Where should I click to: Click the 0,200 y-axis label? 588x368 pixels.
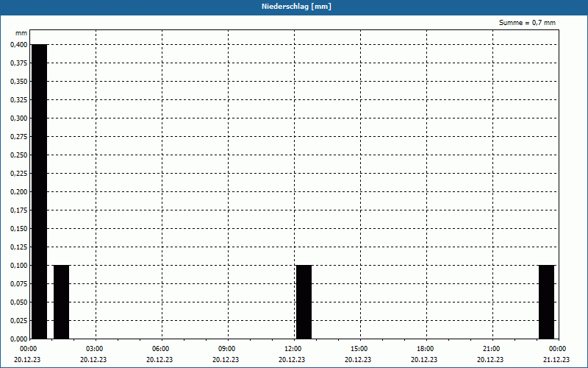(x=19, y=192)
